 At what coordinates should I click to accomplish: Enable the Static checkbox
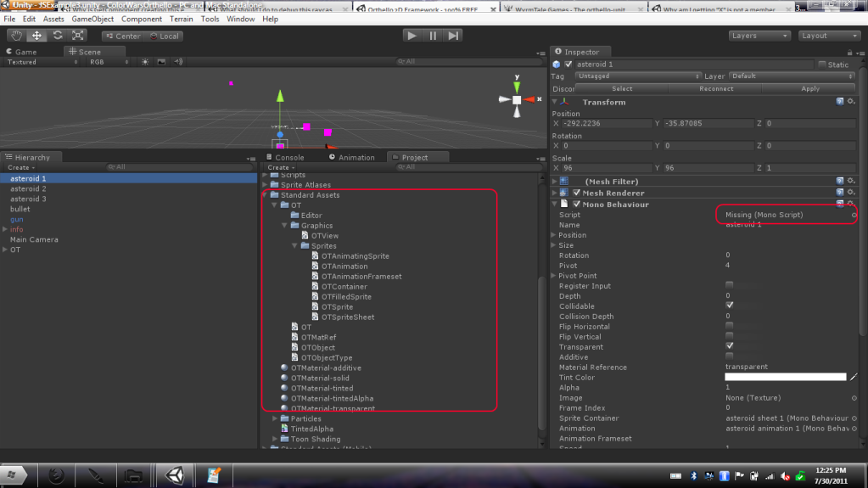pyautogui.click(x=822, y=65)
